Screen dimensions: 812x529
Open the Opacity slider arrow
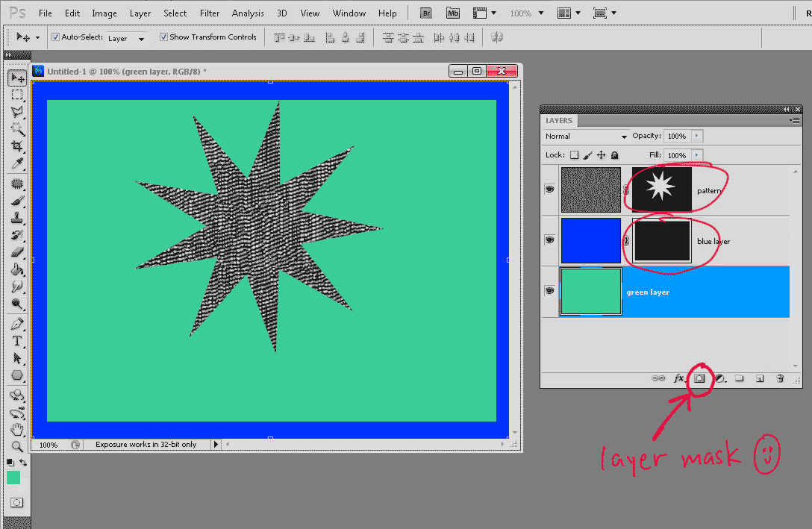697,137
